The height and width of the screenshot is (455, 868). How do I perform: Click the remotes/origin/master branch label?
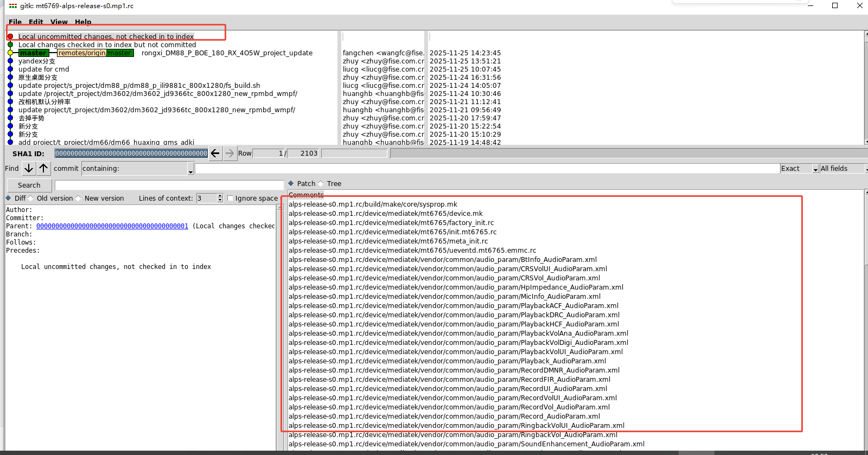[95, 53]
